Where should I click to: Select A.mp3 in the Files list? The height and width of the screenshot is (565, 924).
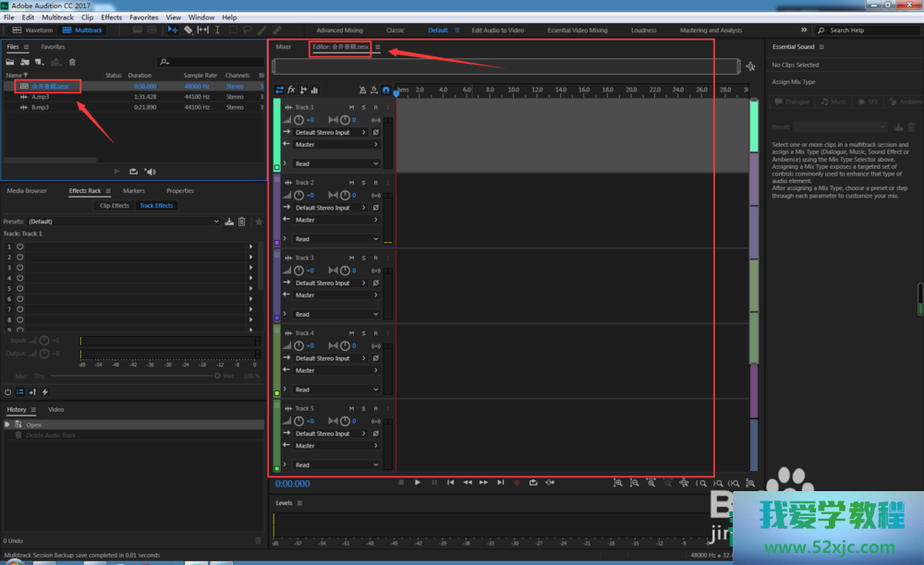point(40,96)
